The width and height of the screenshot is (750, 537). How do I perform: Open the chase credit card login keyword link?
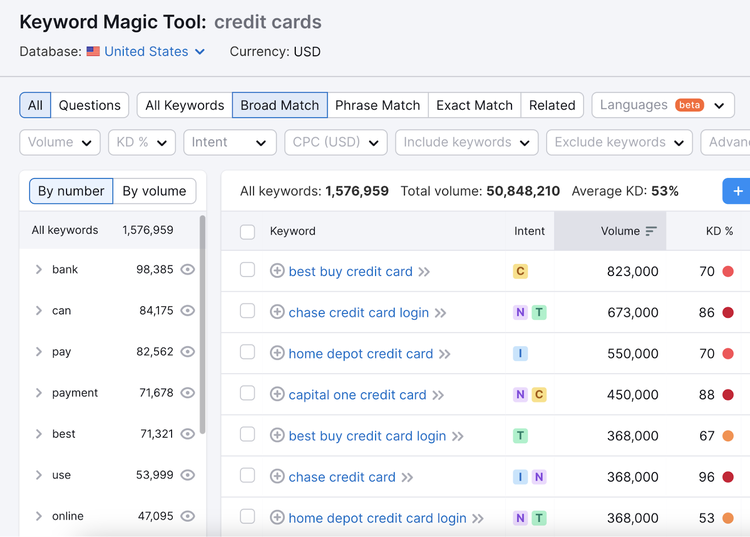click(x=359, y=312)
